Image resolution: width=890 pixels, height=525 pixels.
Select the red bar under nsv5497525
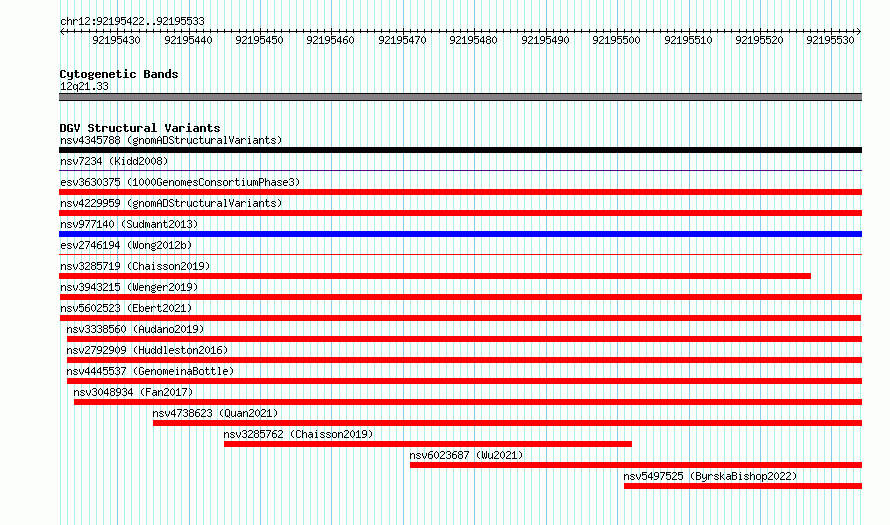point(743,486)
